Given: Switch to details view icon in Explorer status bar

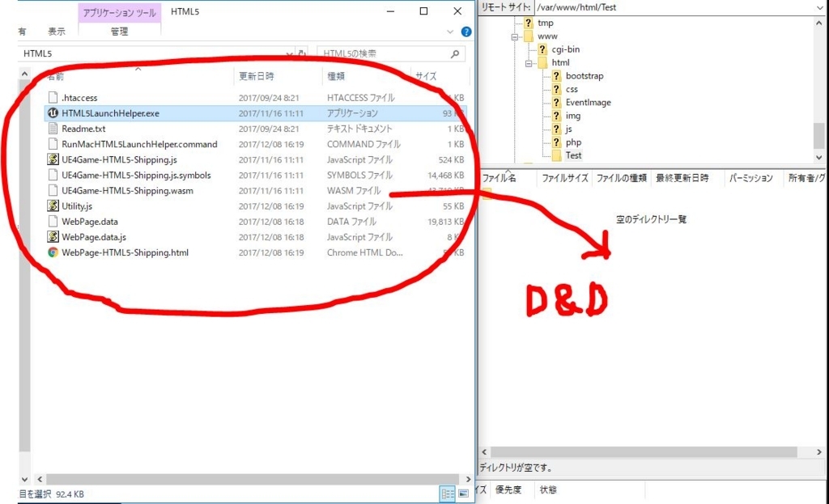Looking at the screenshot, I should coord(447,494).
